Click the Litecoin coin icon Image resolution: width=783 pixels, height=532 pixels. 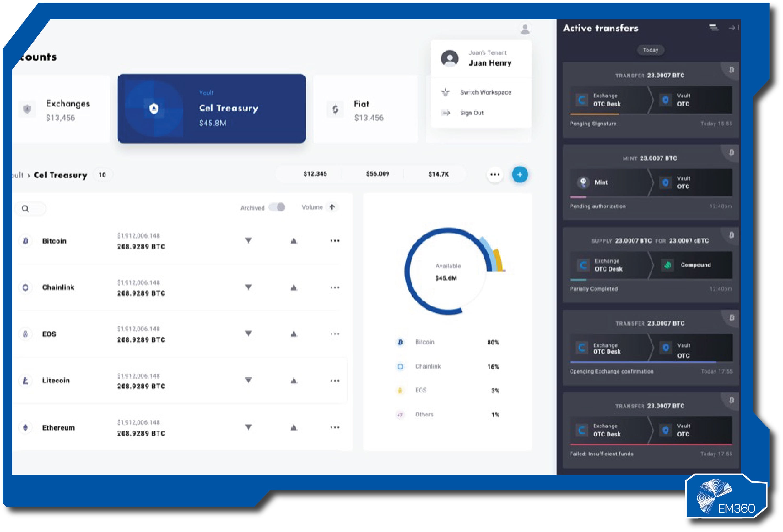(x=25, y=381)
